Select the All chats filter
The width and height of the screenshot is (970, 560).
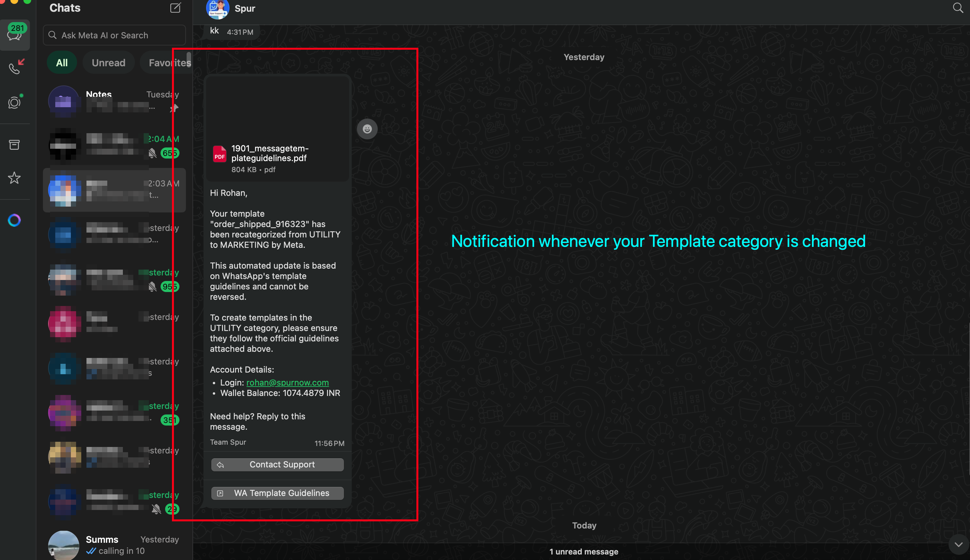click(61, 63)
